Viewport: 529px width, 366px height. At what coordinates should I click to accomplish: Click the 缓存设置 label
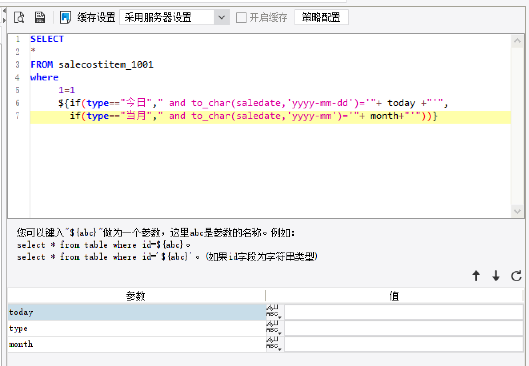click(x=96, y=17)
